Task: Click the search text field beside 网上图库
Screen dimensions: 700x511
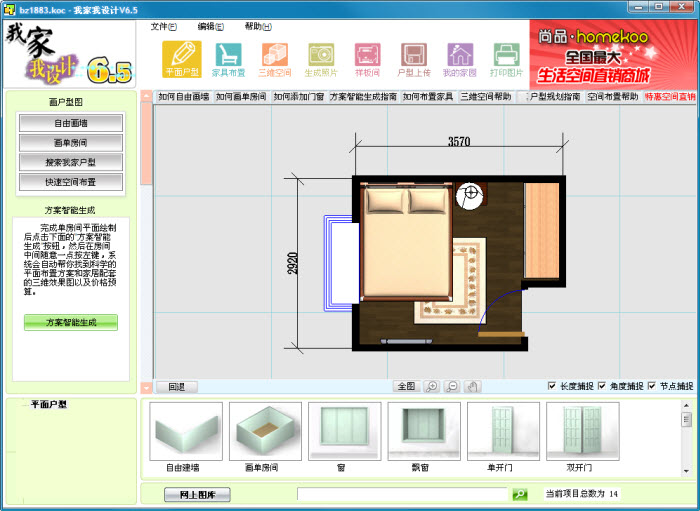Action: click(404, 494)
